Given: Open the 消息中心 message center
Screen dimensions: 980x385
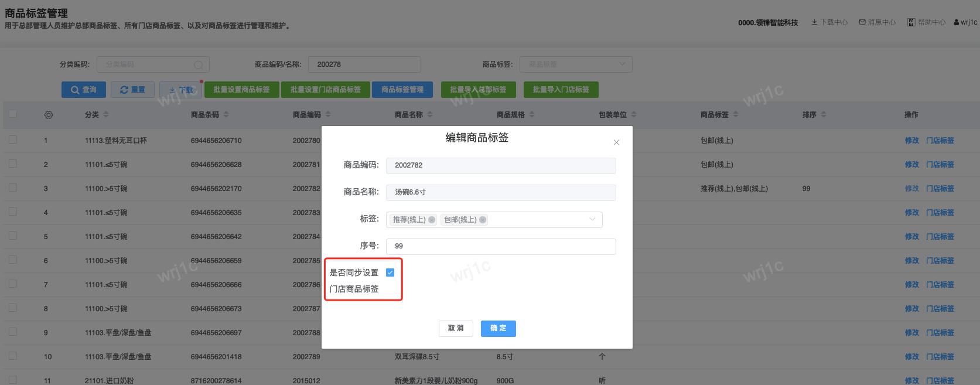Looking at the screenshot, I should pyautogui.click(x=877, y=22).
